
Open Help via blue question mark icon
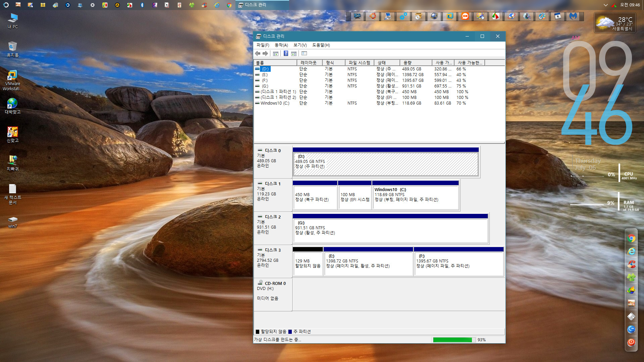click(286, 53)
